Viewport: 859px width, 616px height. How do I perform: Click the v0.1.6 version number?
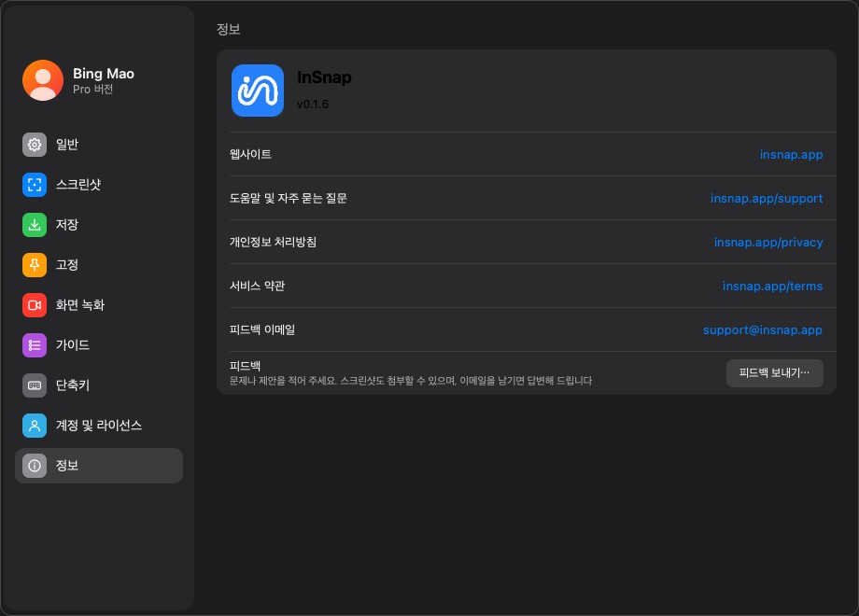click(x=313, y=104)
